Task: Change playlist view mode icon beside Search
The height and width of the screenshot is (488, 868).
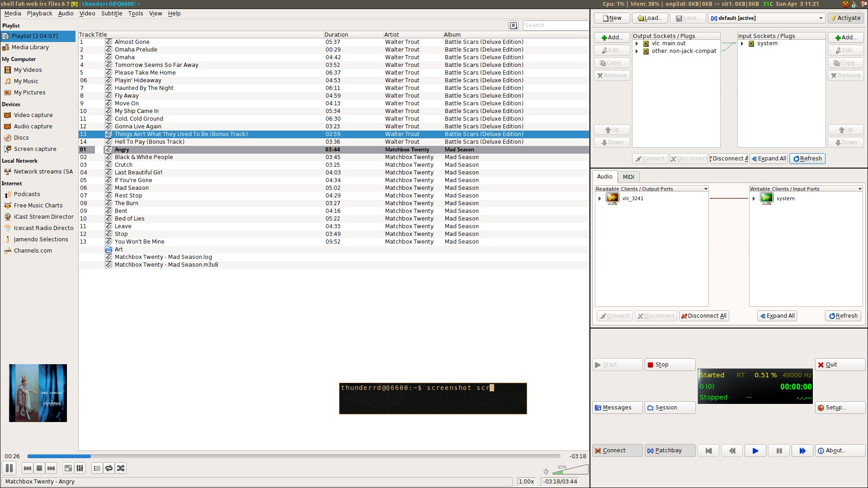Action: point(514,25)
